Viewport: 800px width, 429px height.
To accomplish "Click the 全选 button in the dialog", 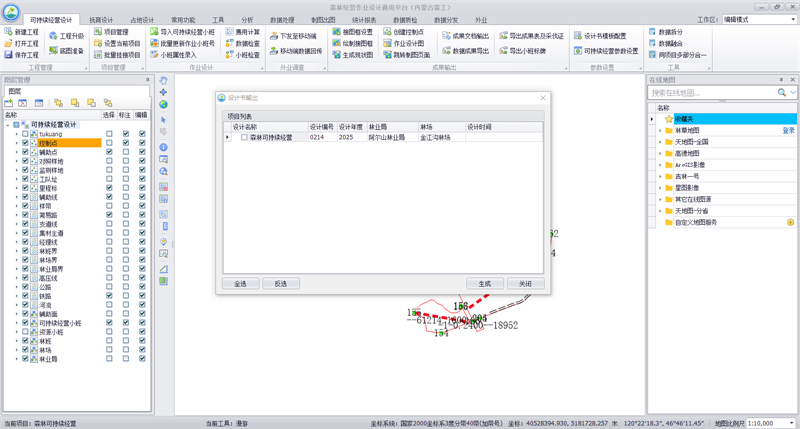I will pos(240,284).
